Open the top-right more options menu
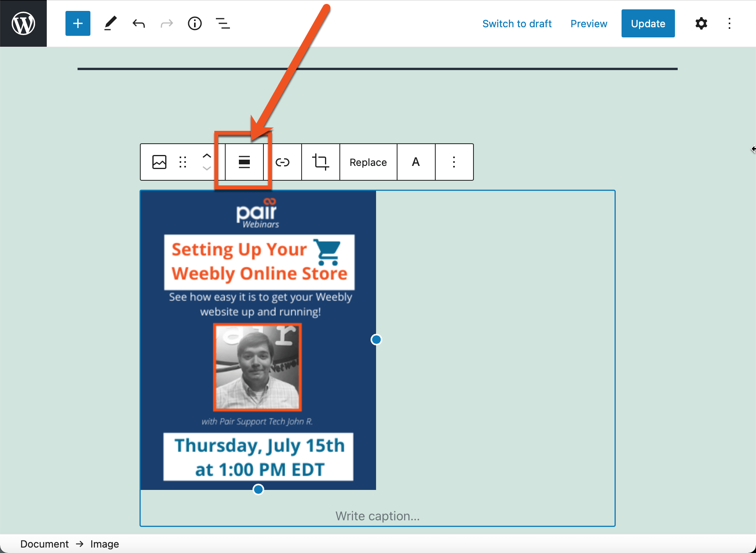 point(730,23)
